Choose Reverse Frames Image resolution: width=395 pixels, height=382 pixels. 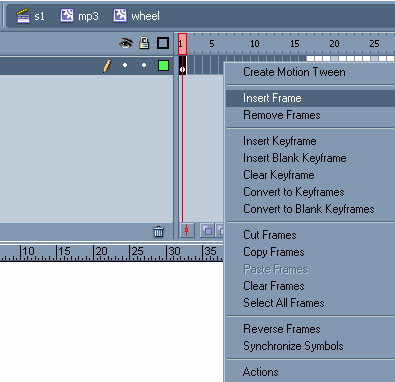(x=311, y=329)
